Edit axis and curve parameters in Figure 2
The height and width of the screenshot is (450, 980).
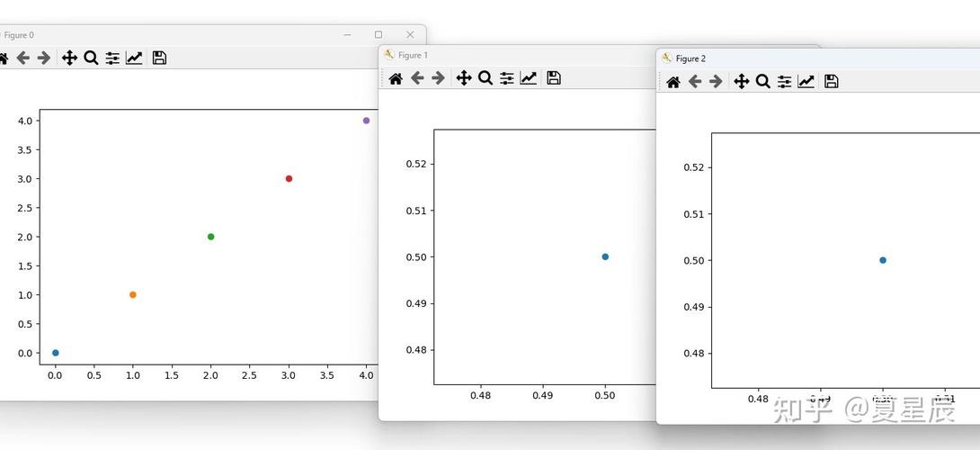coord(806,82)
